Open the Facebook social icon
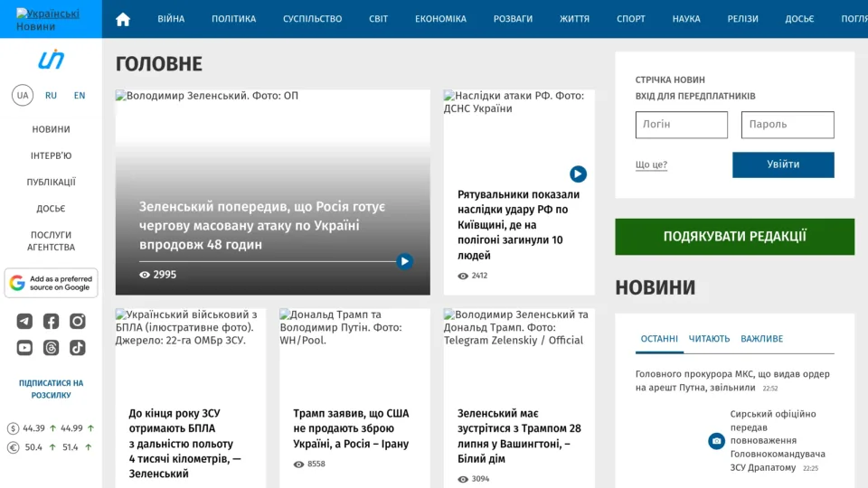Image resolution: width=868 pixels, height=488 pixels. 51,322
